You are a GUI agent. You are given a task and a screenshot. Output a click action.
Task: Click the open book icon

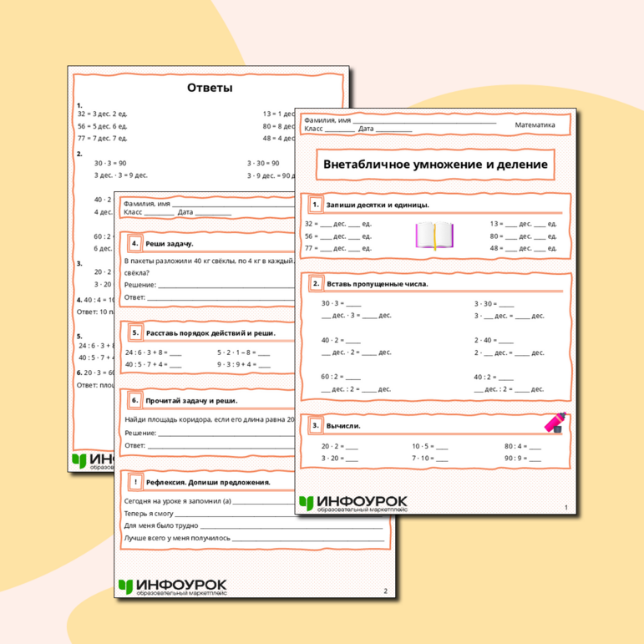click(x=434, y=235)
